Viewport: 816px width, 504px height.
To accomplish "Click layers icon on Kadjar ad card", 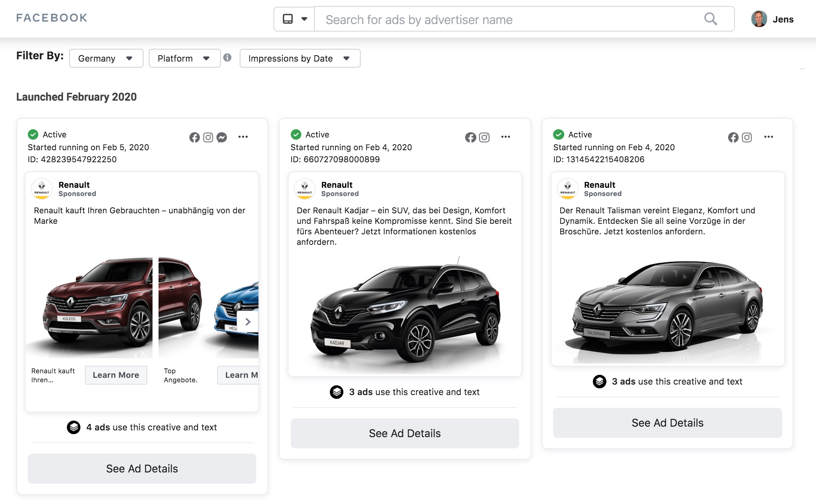I will pyautogui.click(x=337, y=392).
